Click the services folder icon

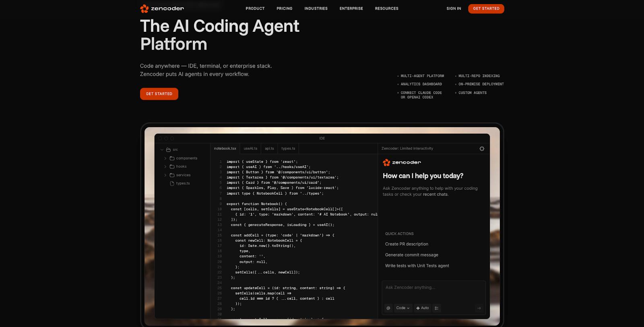click(172, 175)
